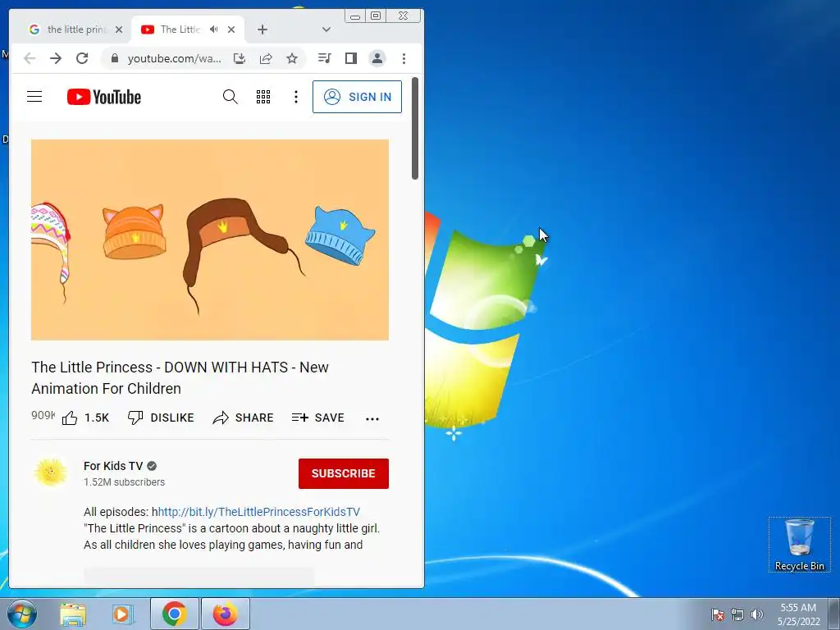
Task: Open the YouTube hamburger guide menu
Action: 34,97
